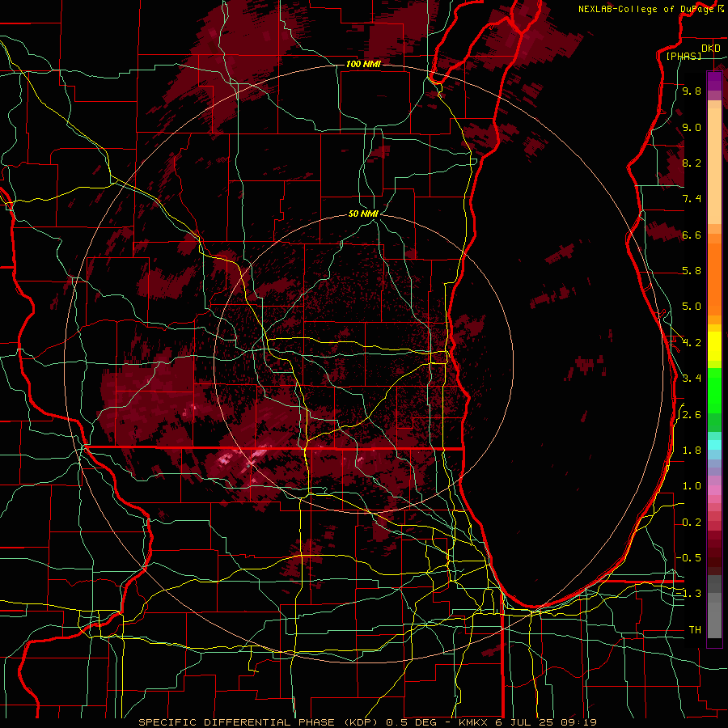This screenshot has height=728, width=728.
Task: Click the DKD [PHAS] legend title
Action: click(692, 52)
